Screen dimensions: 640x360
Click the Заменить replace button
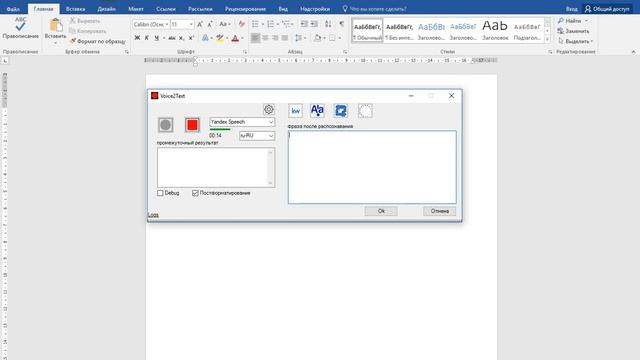click(573, 31)
